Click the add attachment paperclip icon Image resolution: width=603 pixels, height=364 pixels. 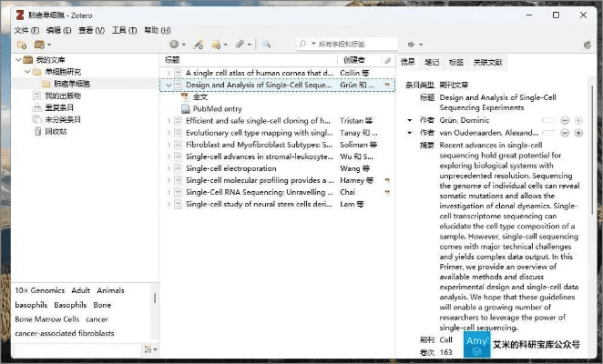240,44
